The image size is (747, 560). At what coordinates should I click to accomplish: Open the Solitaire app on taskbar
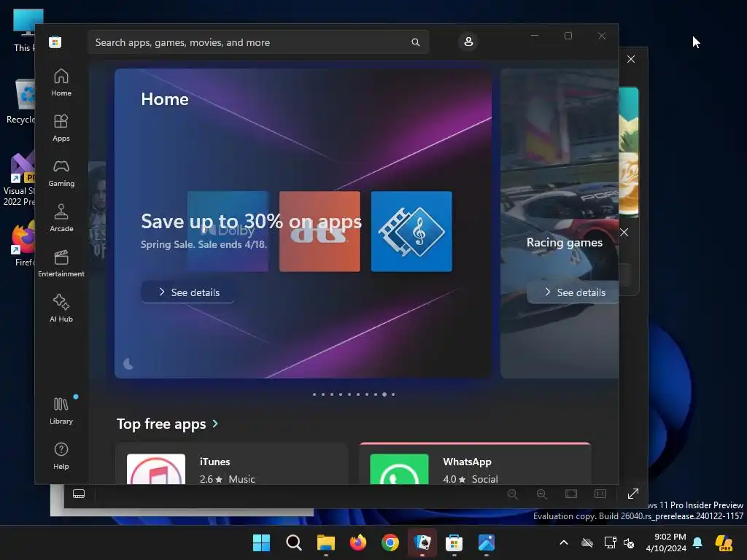coord(422,542)
